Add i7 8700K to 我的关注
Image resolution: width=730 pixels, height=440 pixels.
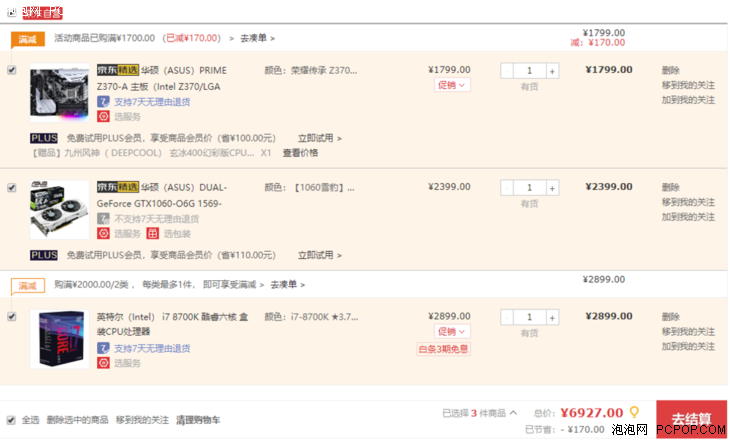point(688,346)
